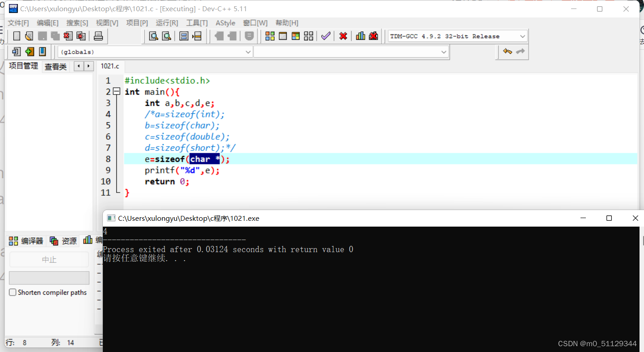
Task: Click the Open file icon
Action: click(x=29, y=36)
